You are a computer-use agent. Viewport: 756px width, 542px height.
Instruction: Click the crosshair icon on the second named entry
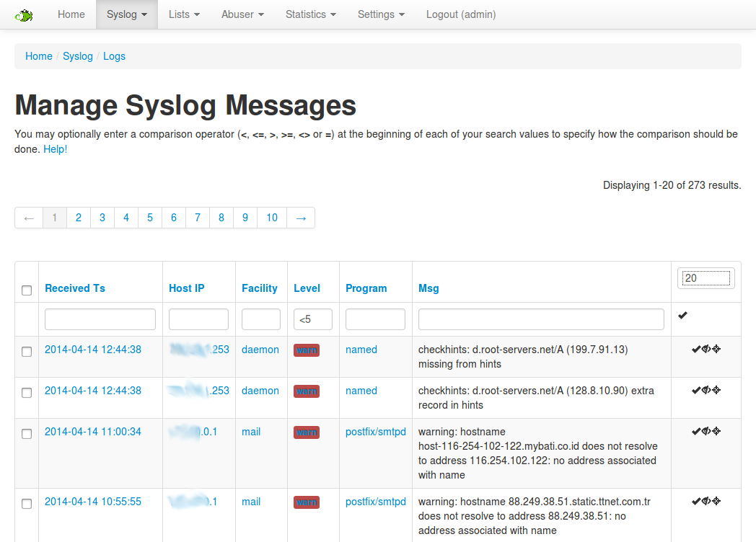tap(715, 390)
